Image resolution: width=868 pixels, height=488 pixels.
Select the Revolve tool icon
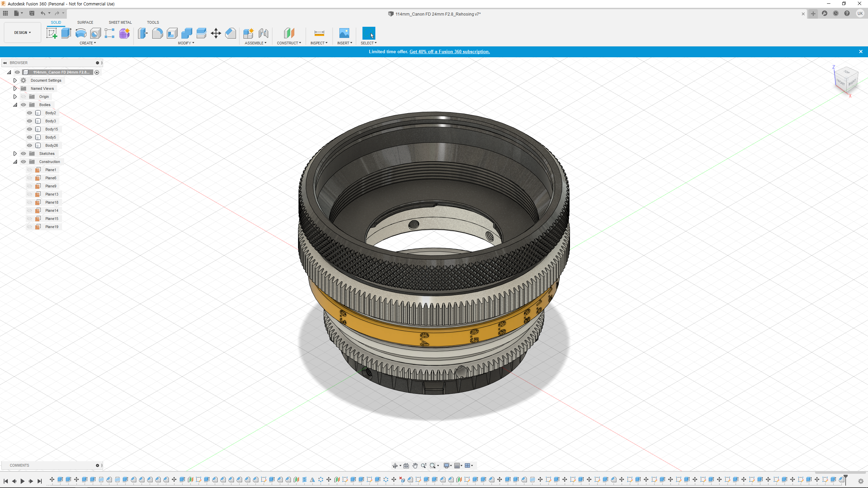coord(81,33)
